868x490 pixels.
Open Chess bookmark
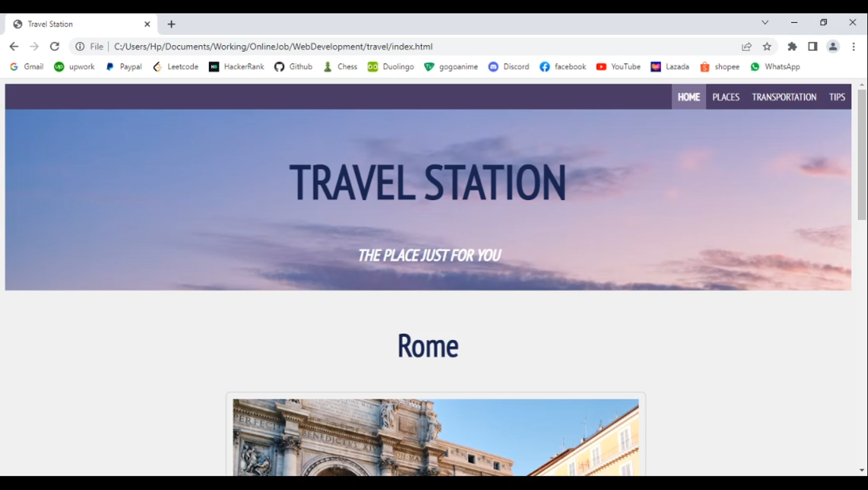pyautogui.click(x=341, y=67)
